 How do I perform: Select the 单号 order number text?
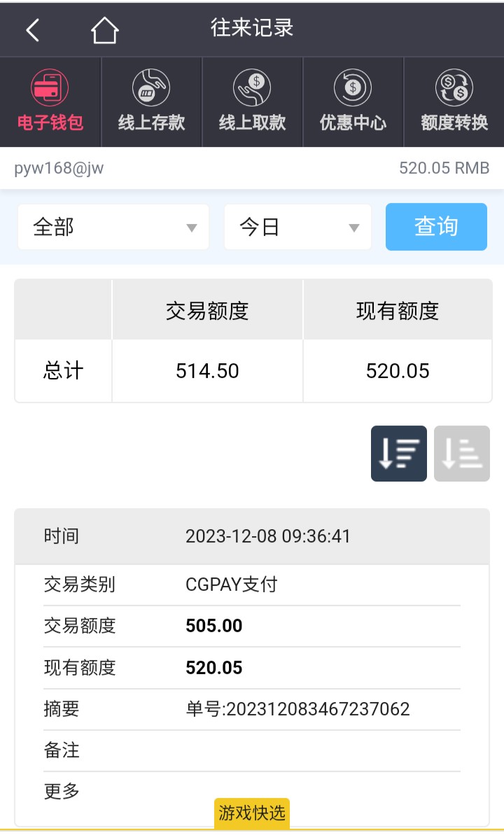pyautogui.click(x=297, y=709)
